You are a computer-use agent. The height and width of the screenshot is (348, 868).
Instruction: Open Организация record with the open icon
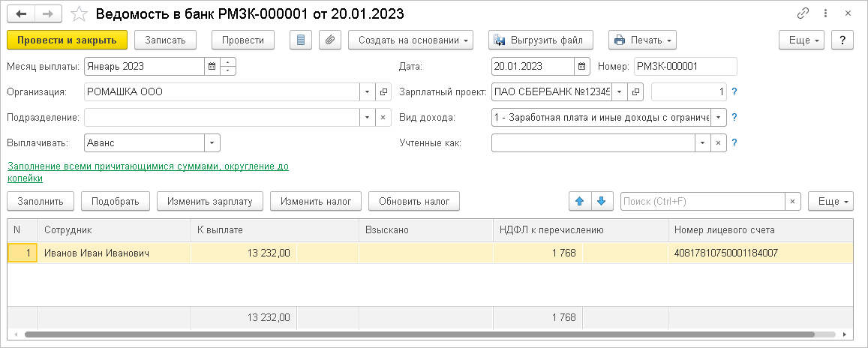point(383,91)
